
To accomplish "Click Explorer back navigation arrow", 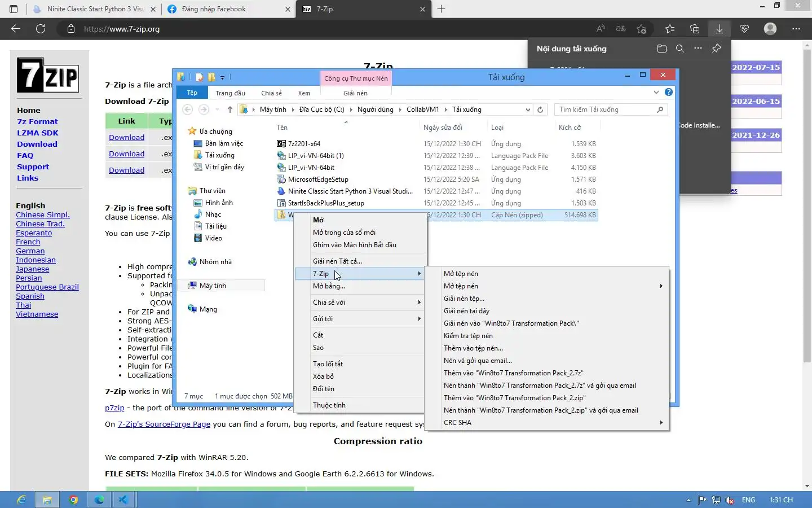I will (x=188, y=110).
